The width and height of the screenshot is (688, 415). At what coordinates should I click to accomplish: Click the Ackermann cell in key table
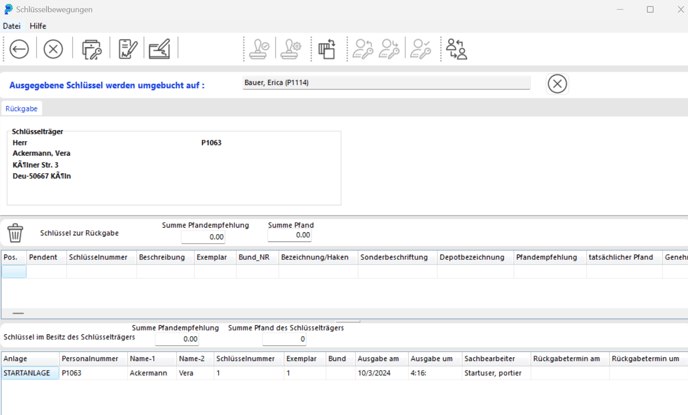click(x=152, y=373)
